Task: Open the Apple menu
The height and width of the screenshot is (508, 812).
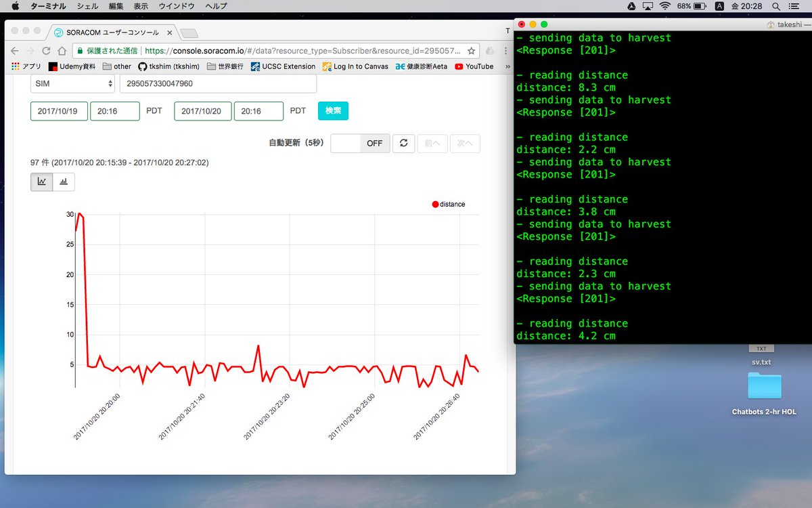Action: (x=15, y=6)
